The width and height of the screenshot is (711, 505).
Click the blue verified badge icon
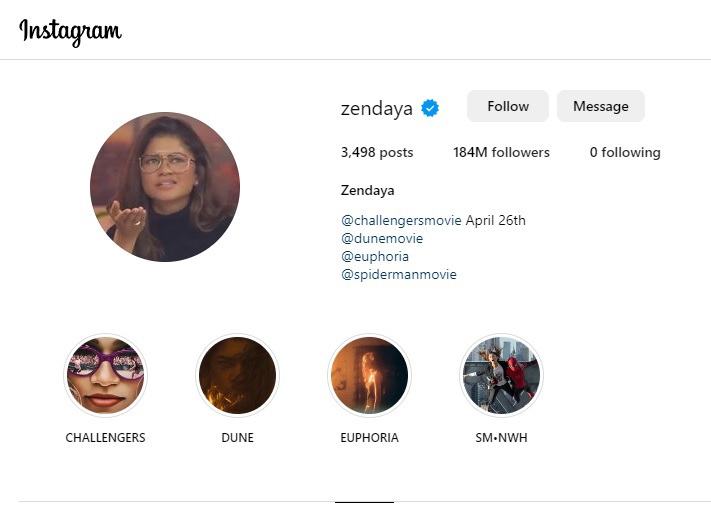(x=430, y=108)
